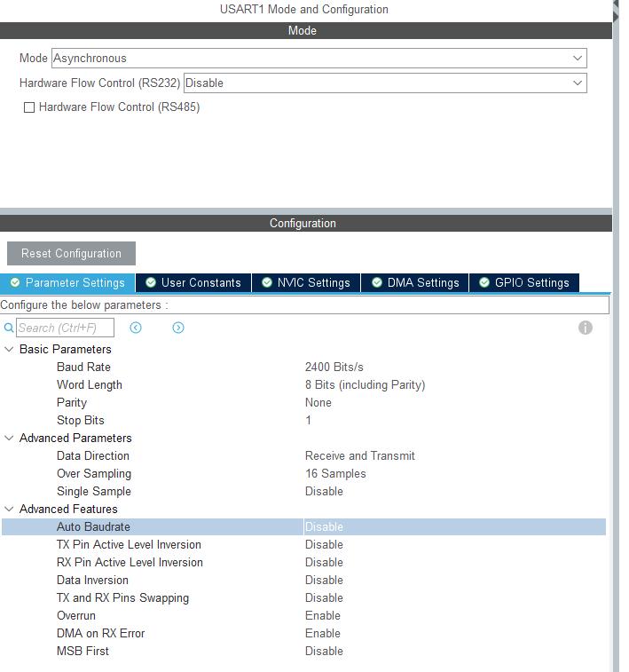Viewport: 629px width, 672px height.
Task: Switch to User Constants tab
Action: pyautogui.click(x=193, y=283)
